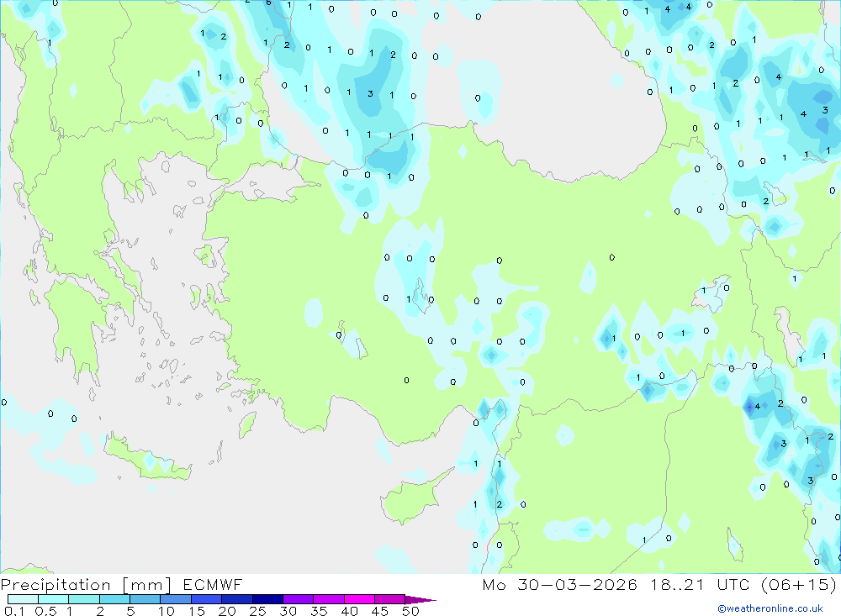
Task: Pick the 10–15 mm legend color swatch
Action: (176, 599)
